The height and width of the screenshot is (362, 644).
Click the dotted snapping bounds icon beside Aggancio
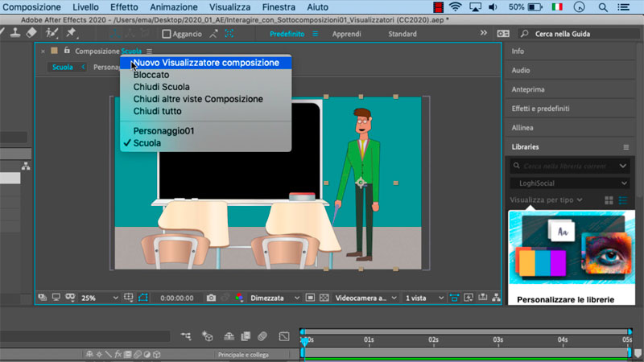pyautogui.click(x=229, y=34)
